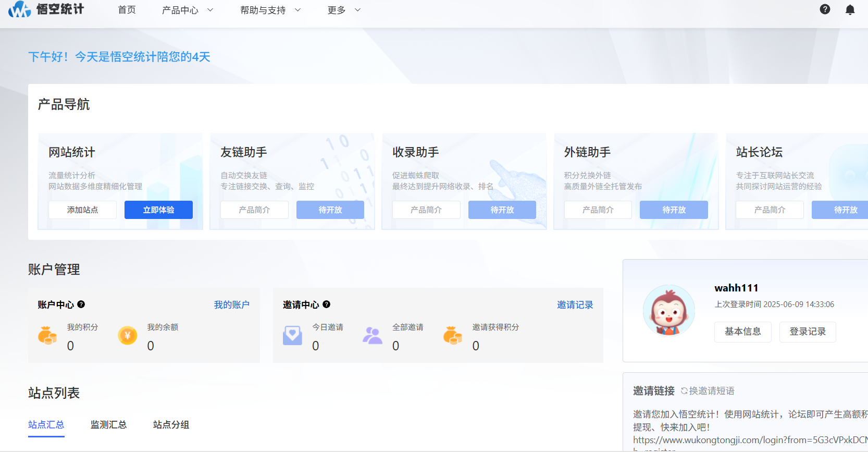Open the help question-mark icon in header

825,9
